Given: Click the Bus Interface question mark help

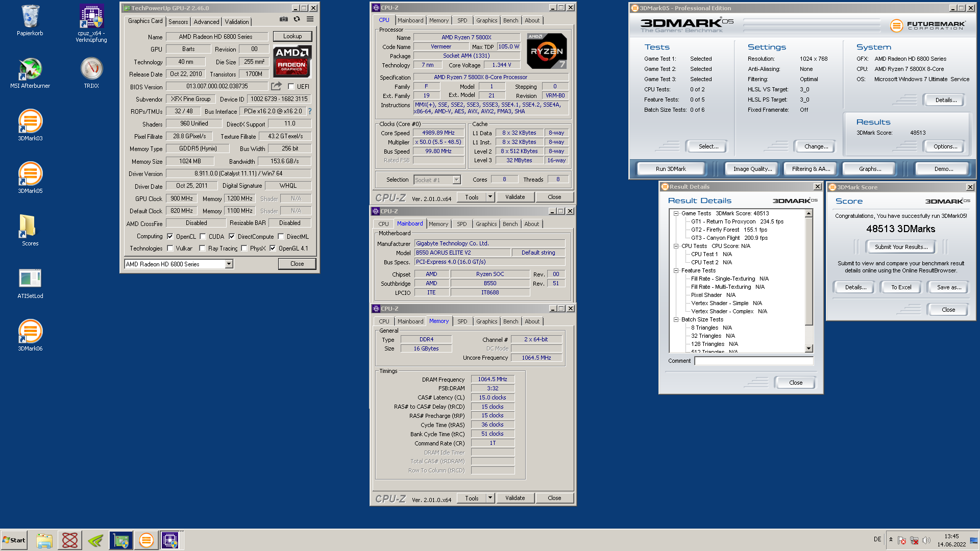Looking at the screenshot, I should tap(309, 111).
